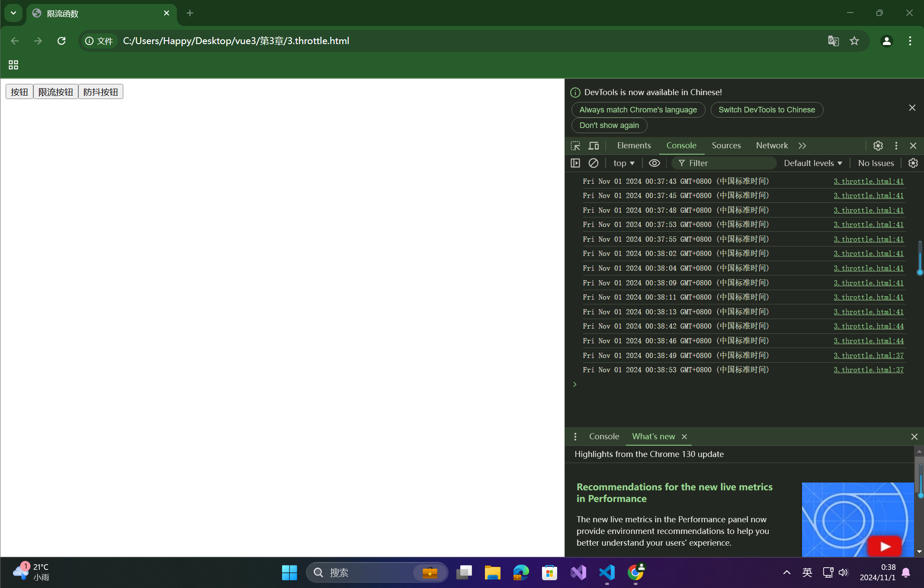Switch to the Elements tab
The height and width of the screenshot is (588, 924).
[634, 146]
